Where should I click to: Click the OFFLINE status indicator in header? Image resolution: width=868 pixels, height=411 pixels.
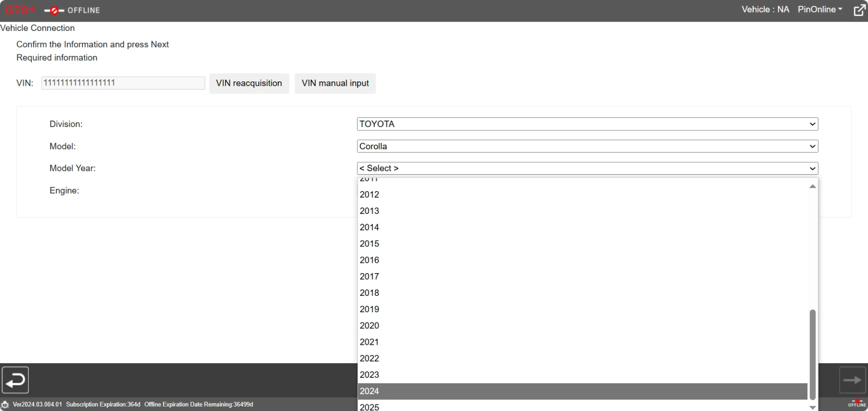coord(72,10)
